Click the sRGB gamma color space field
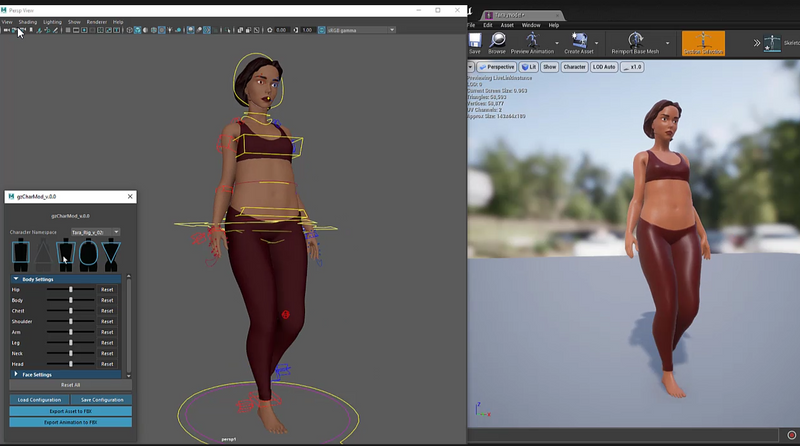 click(x=344, y=30)
